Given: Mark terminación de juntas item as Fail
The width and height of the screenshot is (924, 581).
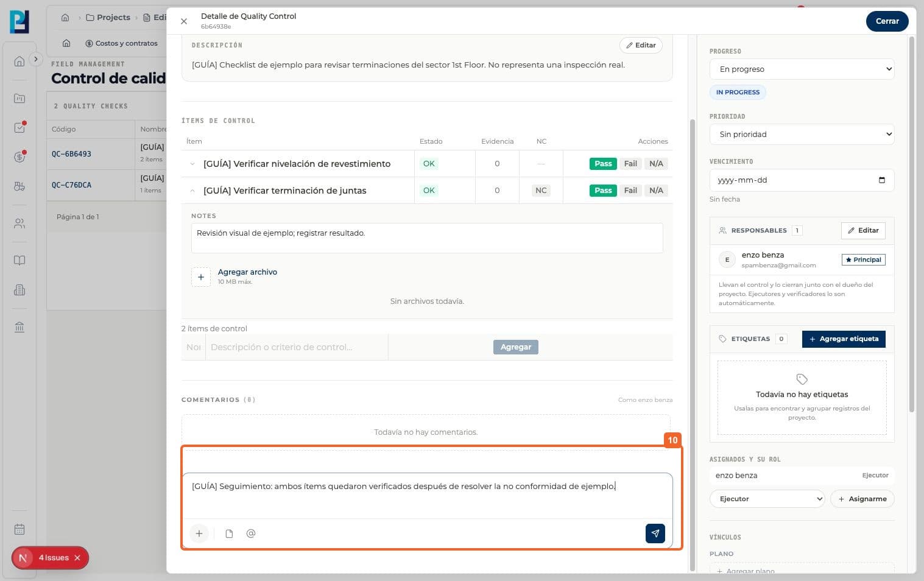Looking at the screenshot, I should click(x=630, y=191).
